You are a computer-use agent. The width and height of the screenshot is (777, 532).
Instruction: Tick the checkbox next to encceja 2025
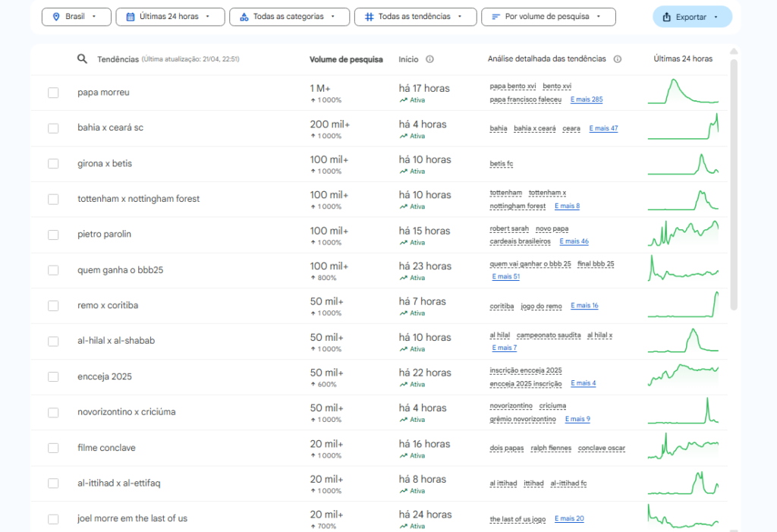53,377
